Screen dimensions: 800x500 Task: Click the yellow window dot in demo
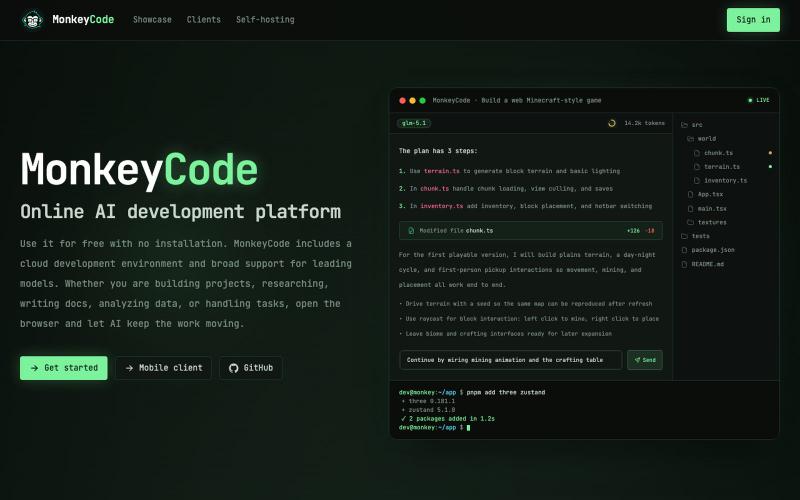pos(412,101)
